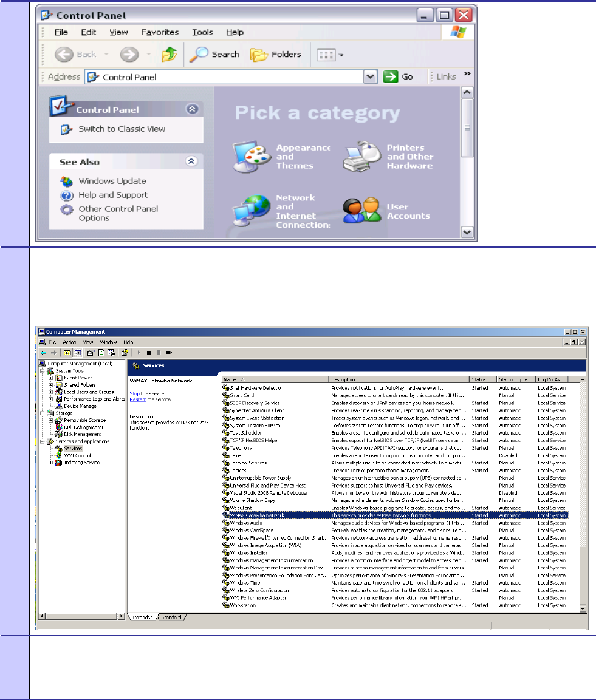Viewport: 596px width, 700px height.
Task: Select Device Manager in the console tree
Action: click(81, 406)
